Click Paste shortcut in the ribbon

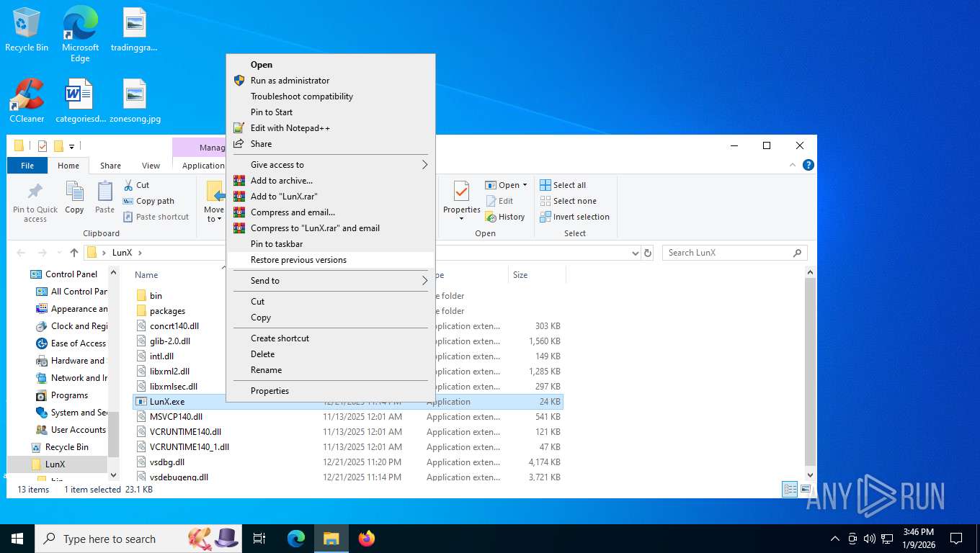click(x=156, y=217)
